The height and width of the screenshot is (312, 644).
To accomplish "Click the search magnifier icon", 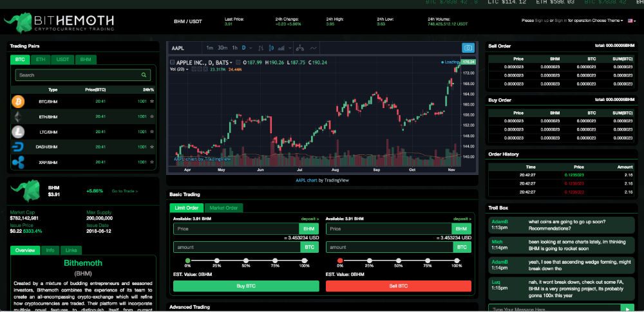I will click(x=144, y=75).
